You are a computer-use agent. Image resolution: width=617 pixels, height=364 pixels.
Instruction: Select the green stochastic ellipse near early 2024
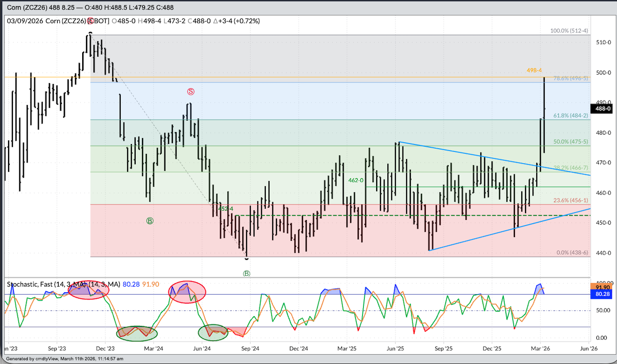tap(137, 333)
